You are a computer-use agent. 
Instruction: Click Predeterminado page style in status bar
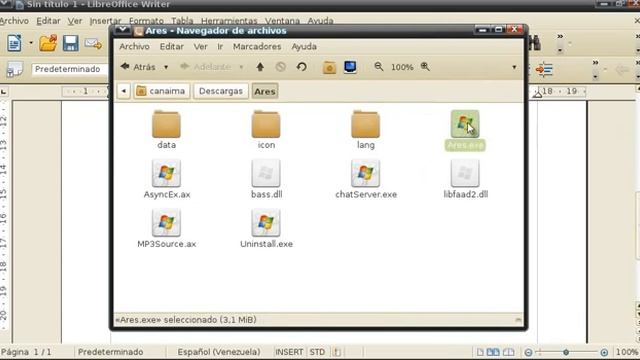pyautogui.click(x=111, y=352)
